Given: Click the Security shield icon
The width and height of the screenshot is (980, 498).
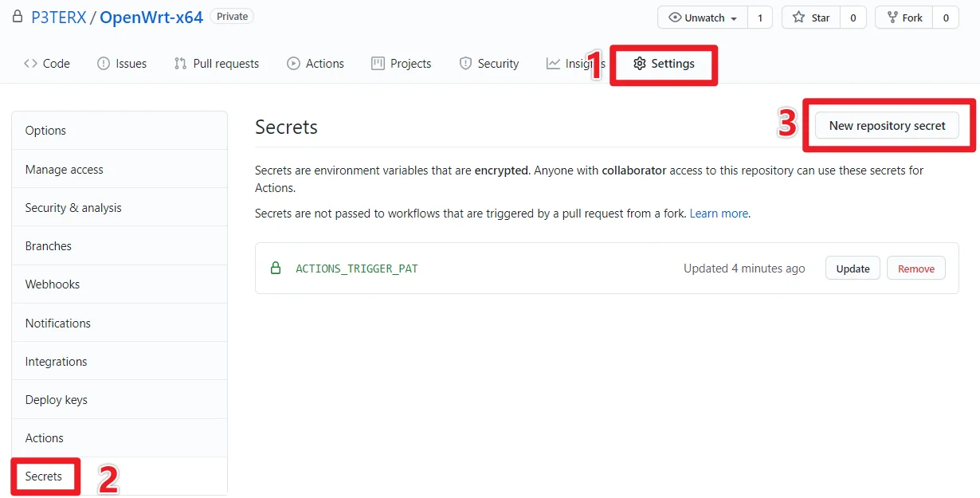Looking at the screenshot, I should coord(465,64).
